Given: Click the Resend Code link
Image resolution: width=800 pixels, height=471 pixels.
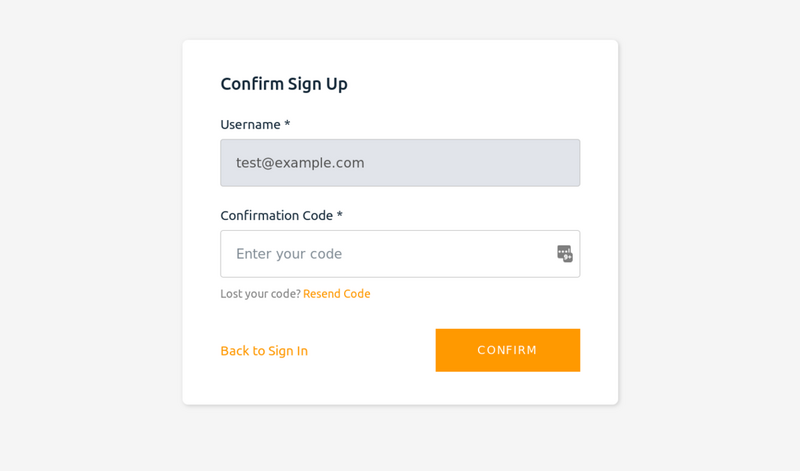Looking at the screenshot, I should (336, 294).
